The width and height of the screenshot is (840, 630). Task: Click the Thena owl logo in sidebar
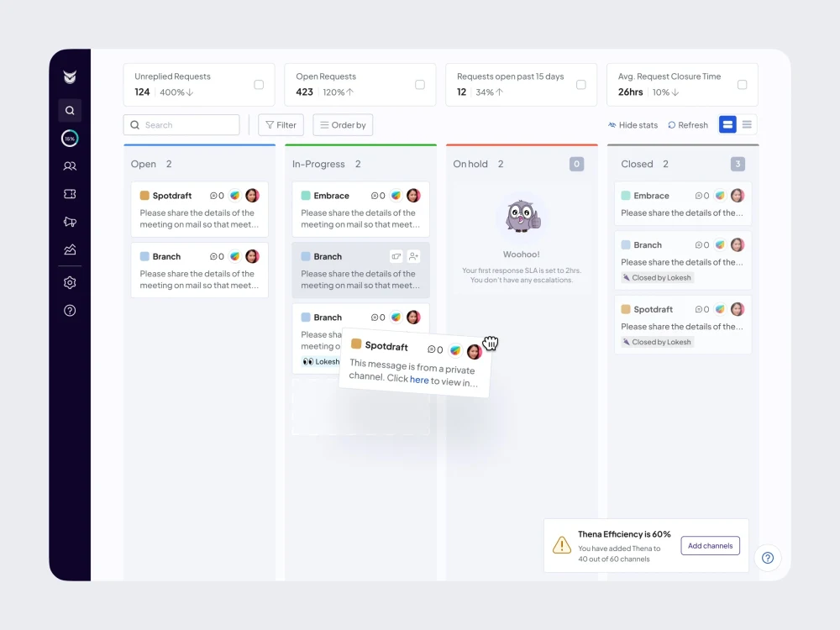click(x=70, y=77)
